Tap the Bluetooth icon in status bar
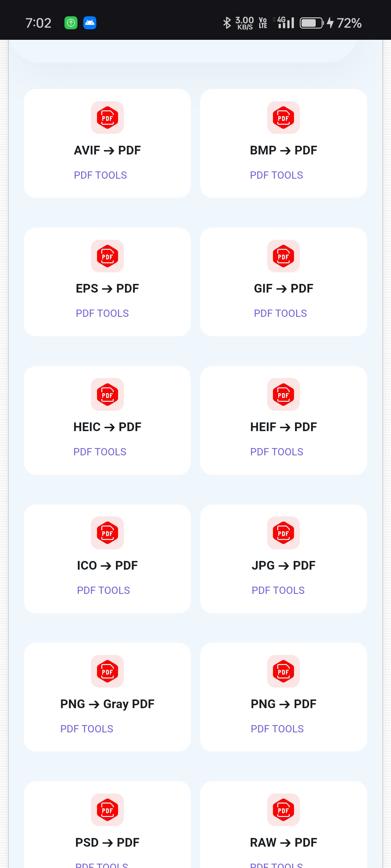391x868 pixels. (227, 23)
